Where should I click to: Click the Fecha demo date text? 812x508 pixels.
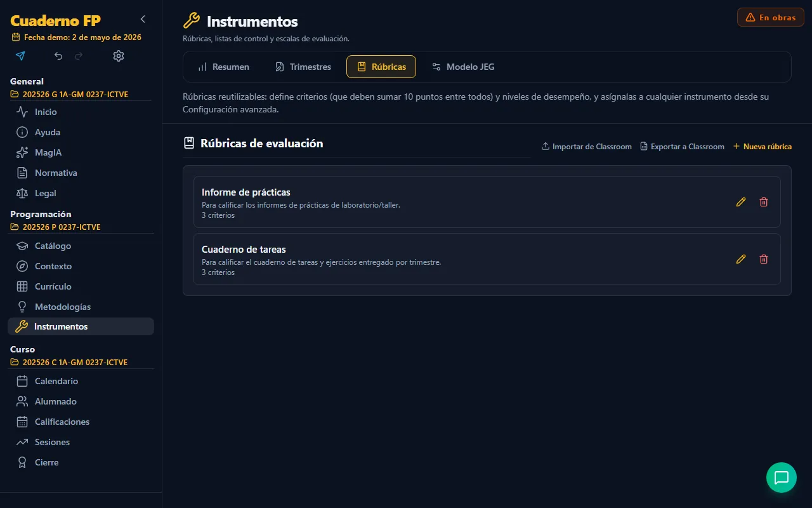82,37
